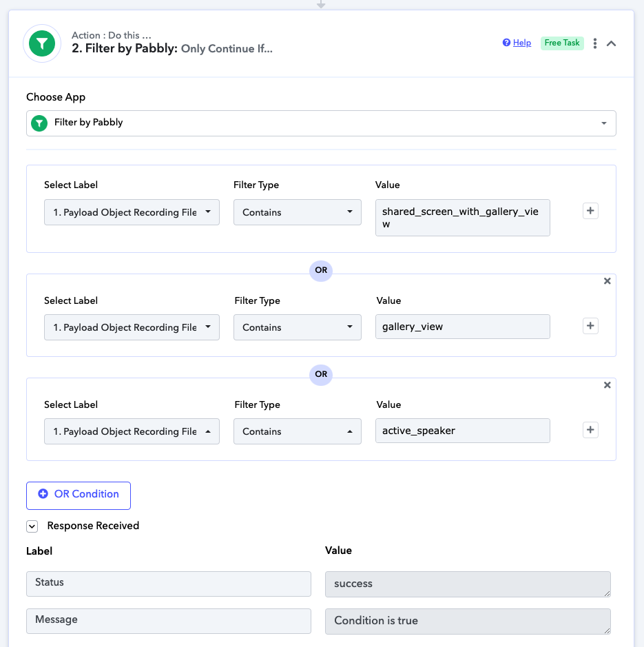Image resolution: width=644 pixels, height=647 pixels.
Task: Click the step title Only Continue If...
Action: [227, 49]
